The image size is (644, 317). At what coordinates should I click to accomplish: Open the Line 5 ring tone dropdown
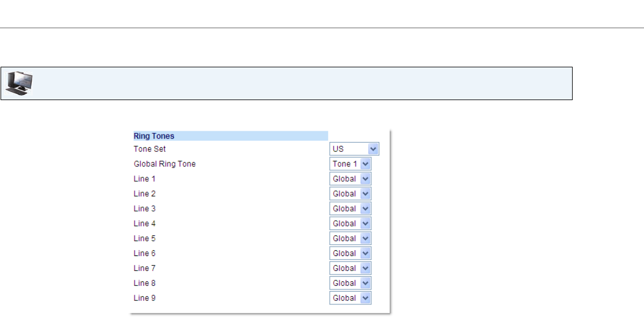tap(350, 238)
